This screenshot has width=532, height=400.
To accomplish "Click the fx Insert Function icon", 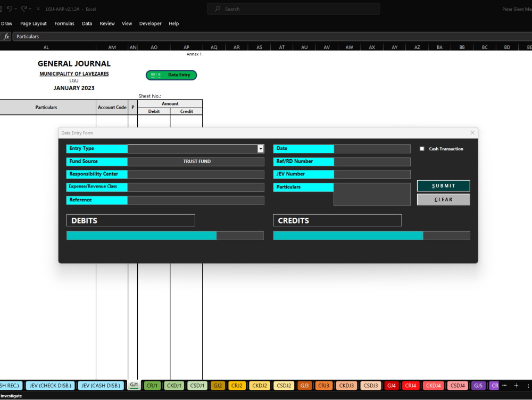I will click(6, 36).
